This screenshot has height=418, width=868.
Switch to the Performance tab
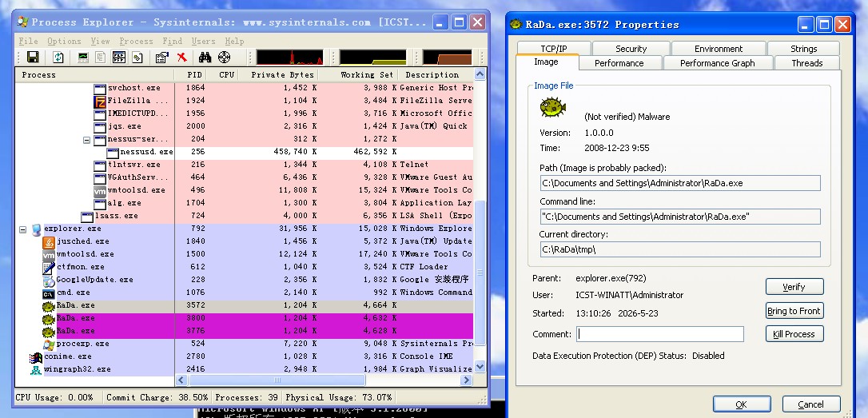619,63
